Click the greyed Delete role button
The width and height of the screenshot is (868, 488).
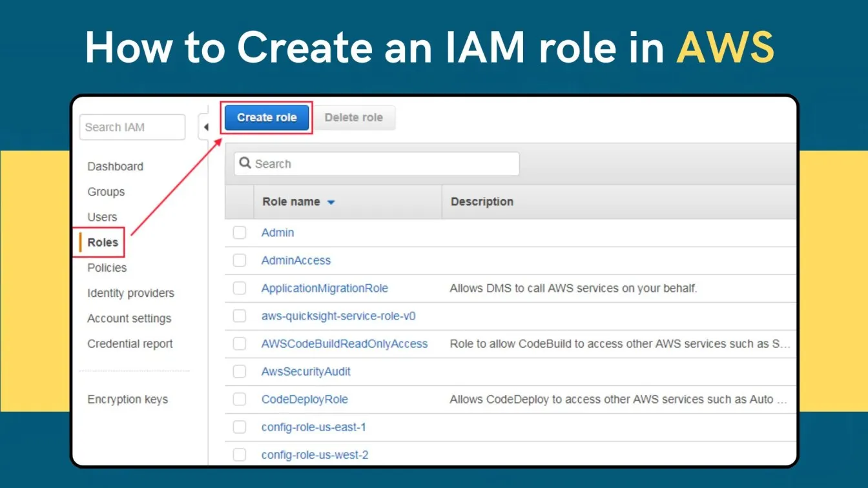pos(354,117)
